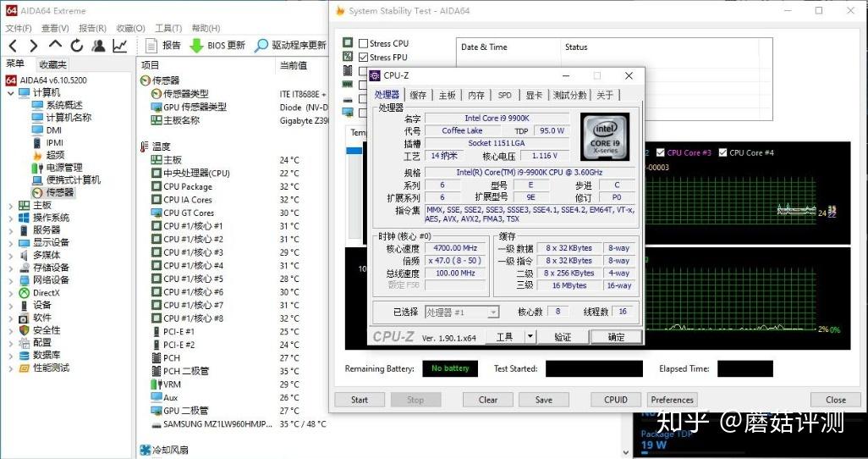Click the 安全性 shield icon in tree
868x459 pixels.
pyautogui.click(x=24, y=329)
